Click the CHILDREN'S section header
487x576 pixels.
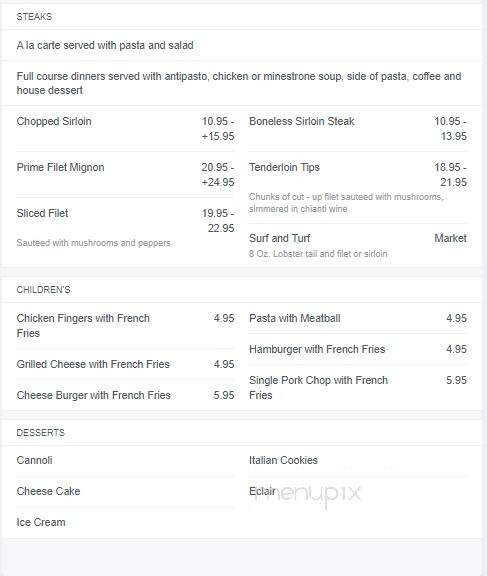tap(43, 290)
